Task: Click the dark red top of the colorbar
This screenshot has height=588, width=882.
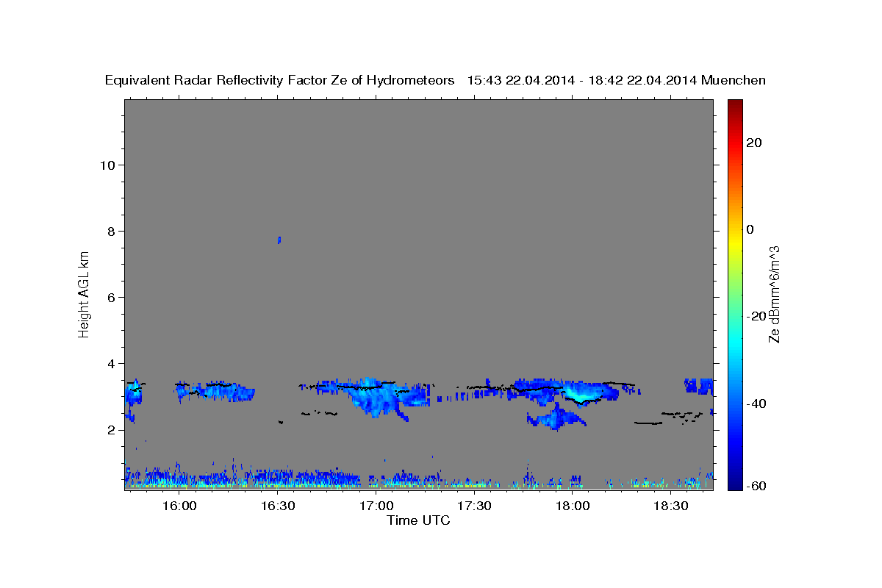Action: (735, 105)
